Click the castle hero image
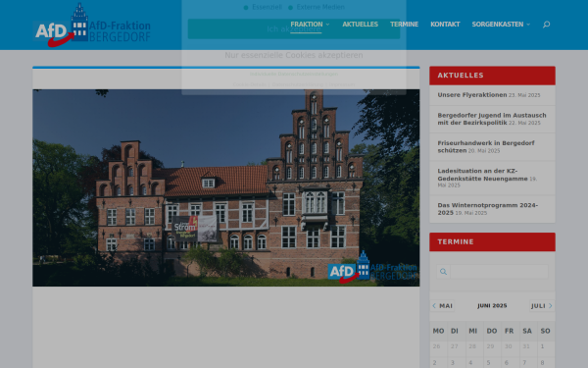 [225, 187]
